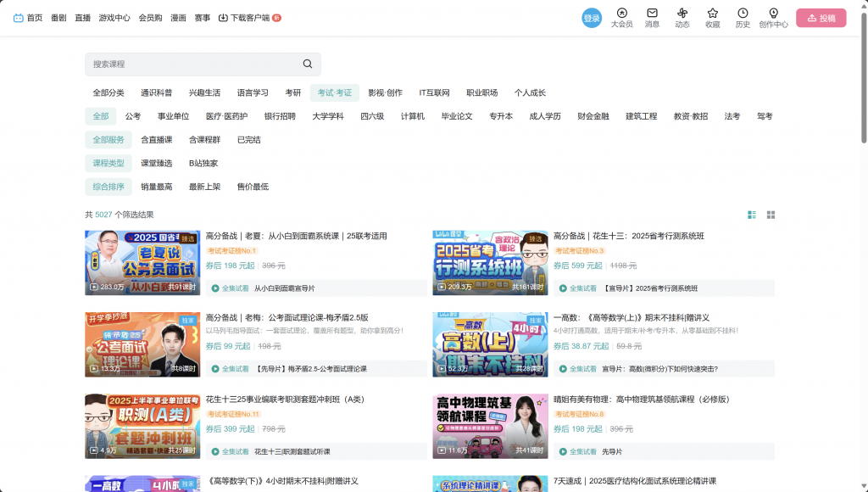Sort by 售价最低
Screen dimensions: 868x492
click(253, 187)
